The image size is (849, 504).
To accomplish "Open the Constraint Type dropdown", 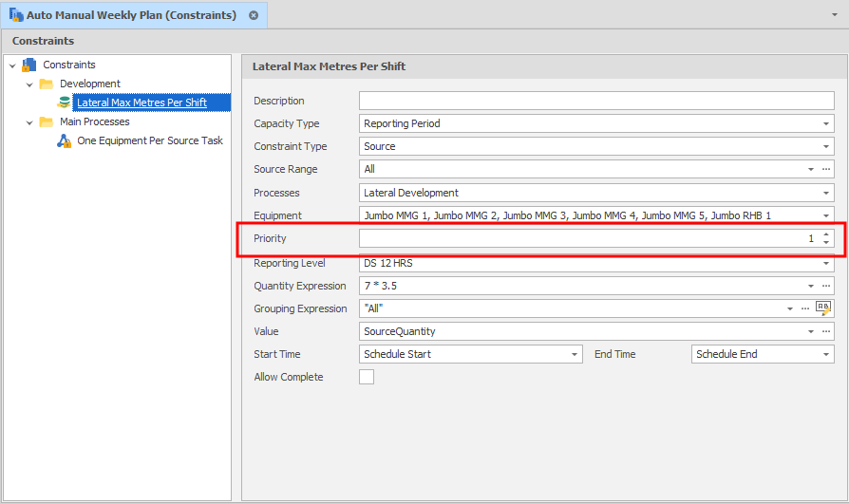I will point(826,146).
